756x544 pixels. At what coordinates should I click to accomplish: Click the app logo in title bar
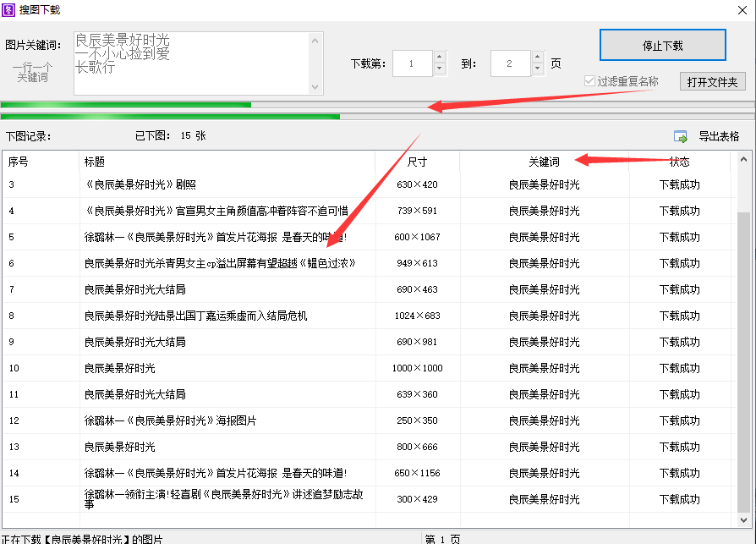pos(8,9)
